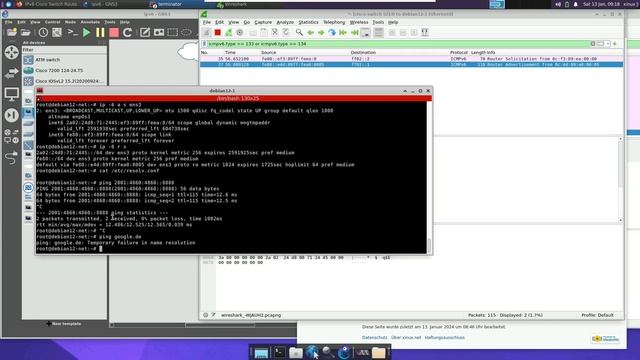
Task: Clear the Wireshark display filter
Action: (x=593, y=44)
